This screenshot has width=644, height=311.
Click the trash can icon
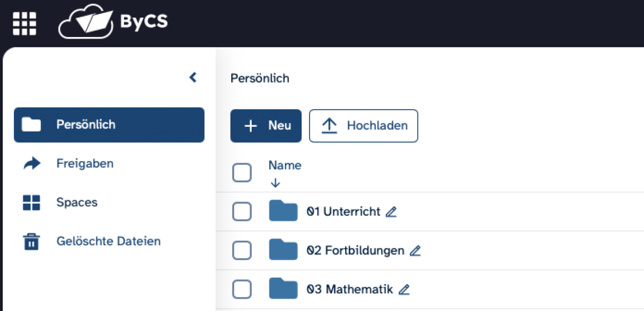point(32,242)
